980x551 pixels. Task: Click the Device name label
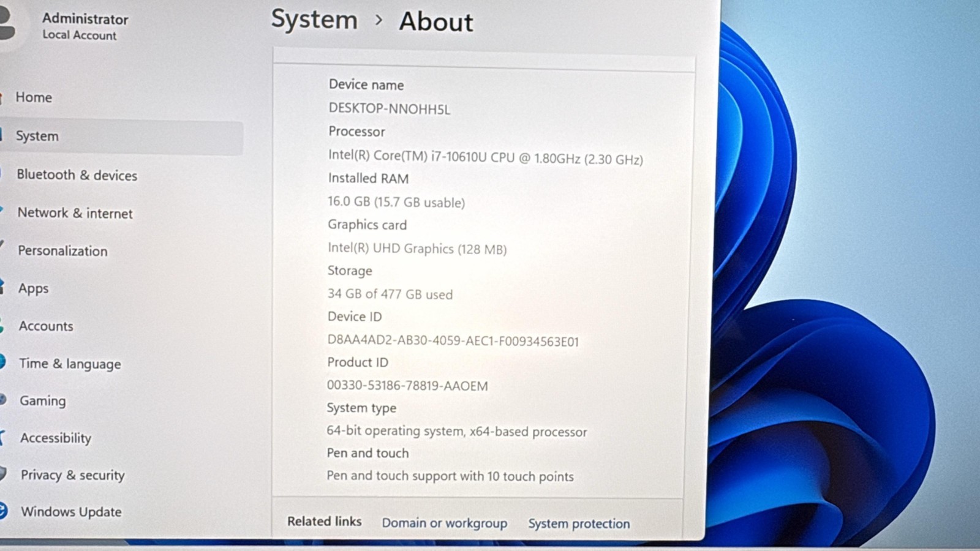366,85
